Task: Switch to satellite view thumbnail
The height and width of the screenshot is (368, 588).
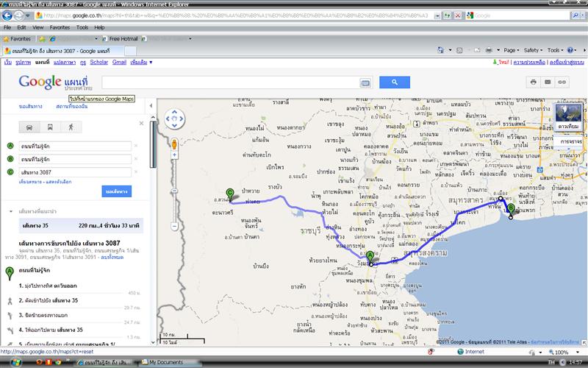Action: pyautogui.click(x=569, y=116)
